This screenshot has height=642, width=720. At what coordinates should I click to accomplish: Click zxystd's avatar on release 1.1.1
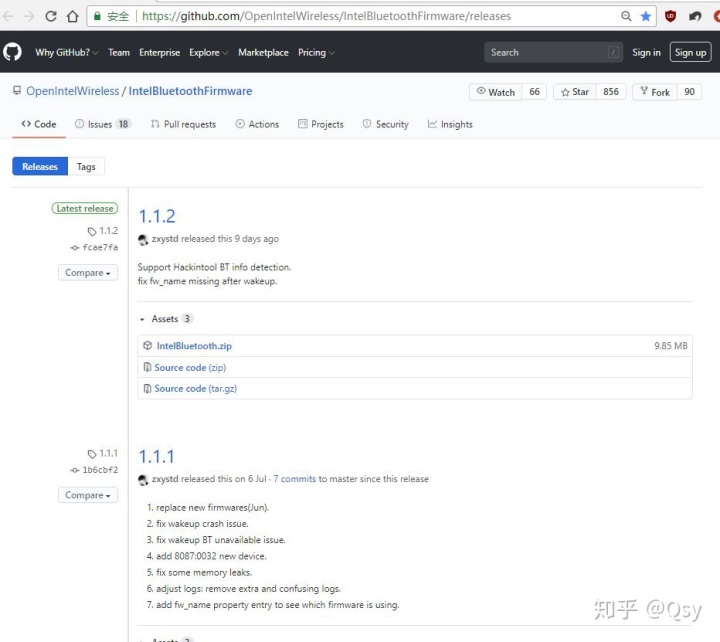point(143,479)
